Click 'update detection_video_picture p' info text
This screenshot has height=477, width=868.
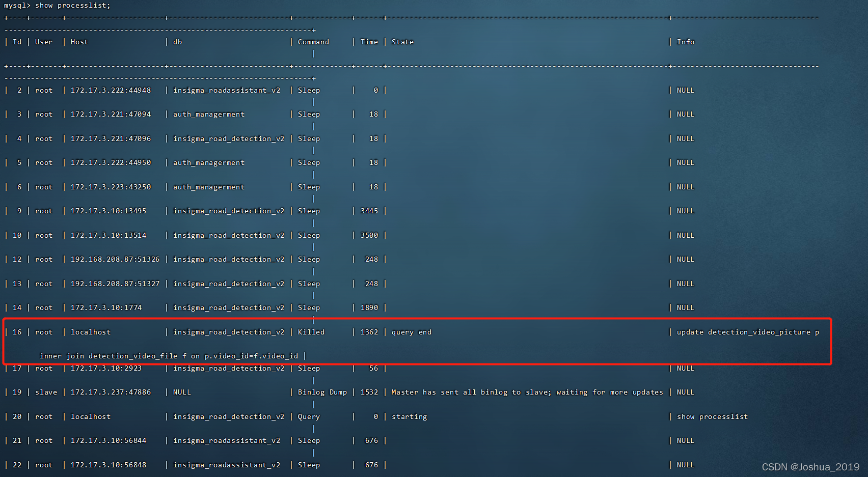748,332
